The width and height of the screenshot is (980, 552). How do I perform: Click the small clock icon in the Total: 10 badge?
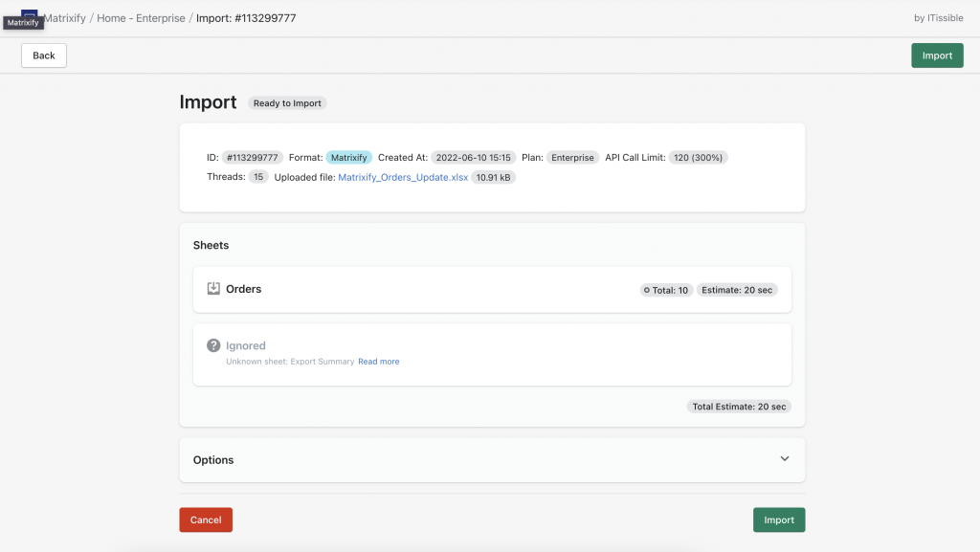[x=649, y=289]
